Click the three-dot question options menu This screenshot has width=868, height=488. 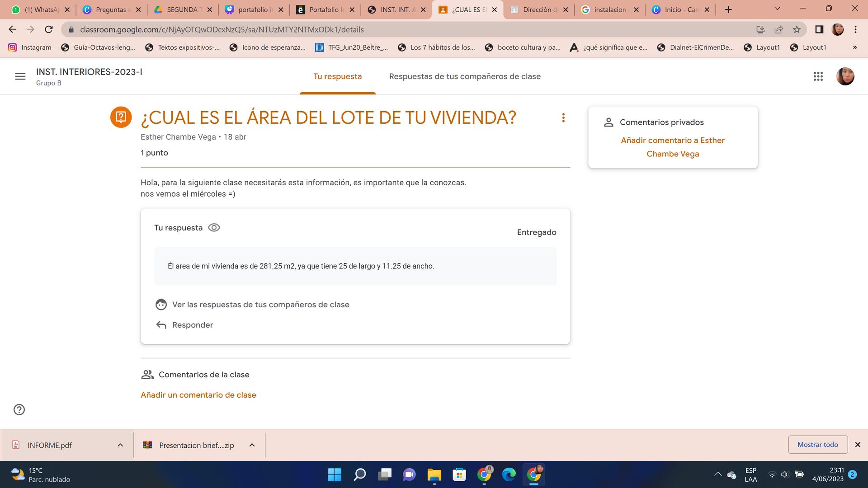[563, 118]
